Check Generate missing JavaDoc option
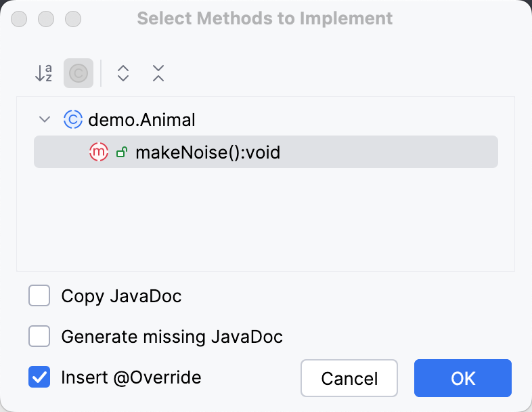This screenshot has height=412, width=532. (x=39, y=337)
